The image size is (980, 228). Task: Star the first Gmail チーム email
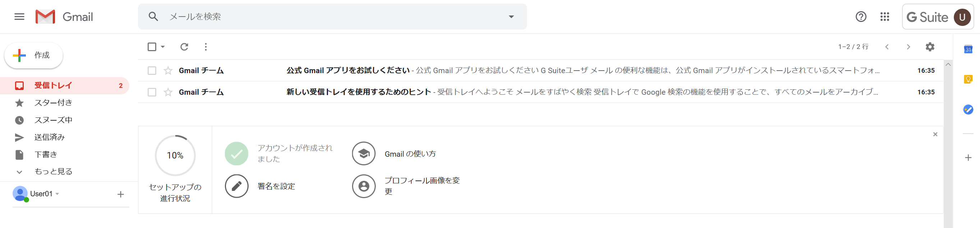168,71
